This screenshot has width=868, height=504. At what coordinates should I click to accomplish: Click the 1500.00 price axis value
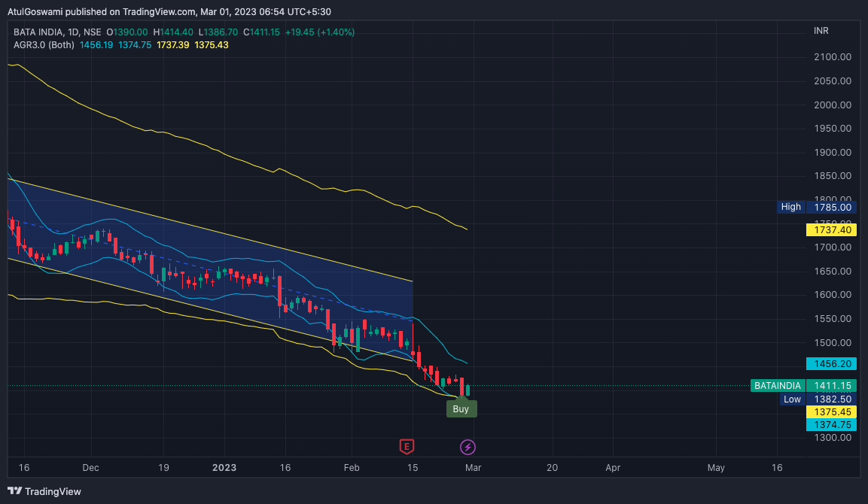tap(833, 342)
